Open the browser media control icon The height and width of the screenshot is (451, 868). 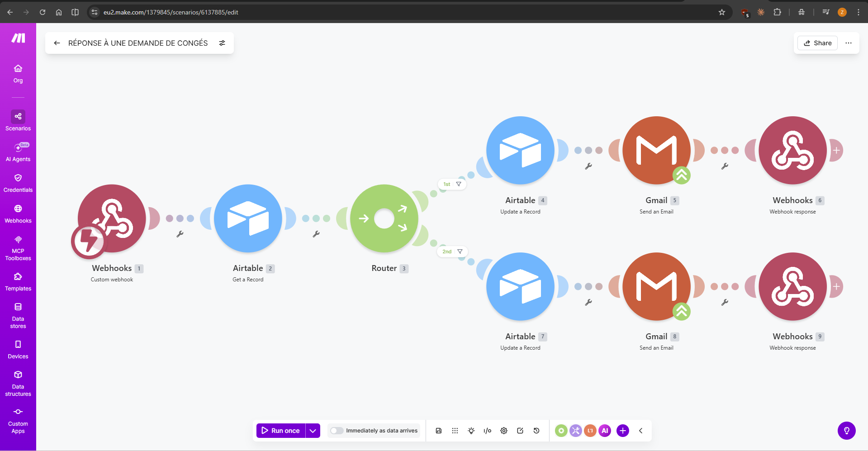[826, 12]
